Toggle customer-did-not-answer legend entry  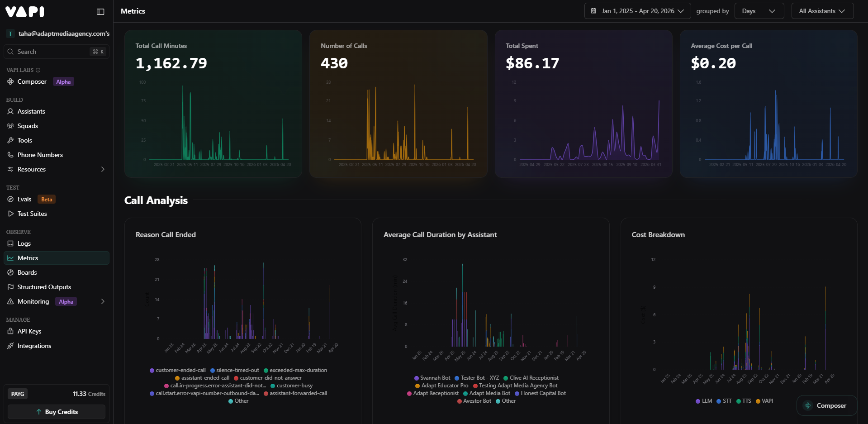click(268, 378)
